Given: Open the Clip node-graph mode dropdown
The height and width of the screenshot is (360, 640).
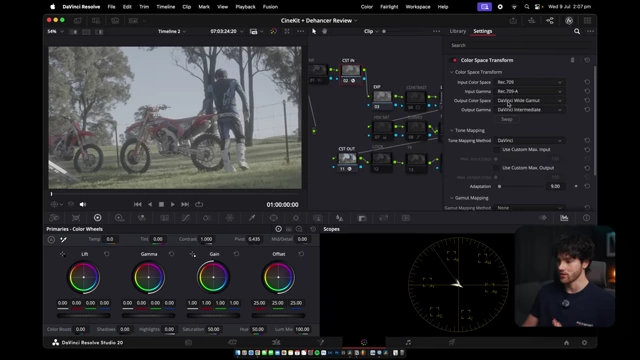Looking at the screenshot, I should [371, 31].
